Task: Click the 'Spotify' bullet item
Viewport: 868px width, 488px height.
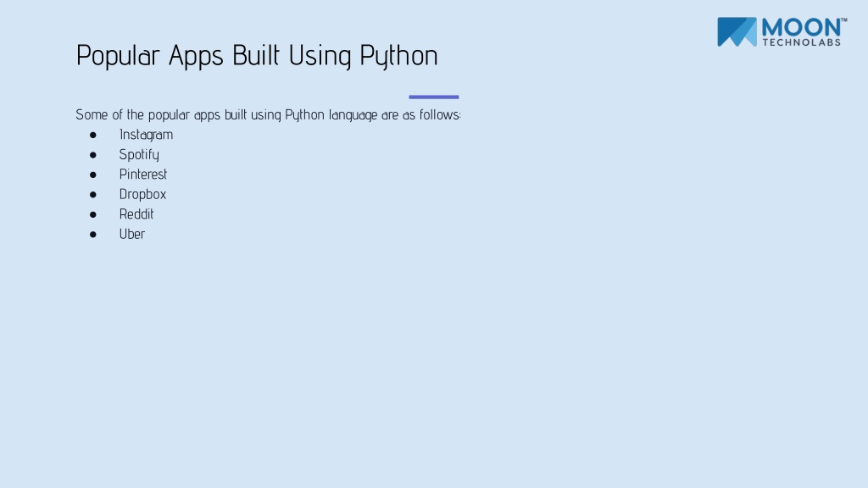Action: tap(139, 154)
